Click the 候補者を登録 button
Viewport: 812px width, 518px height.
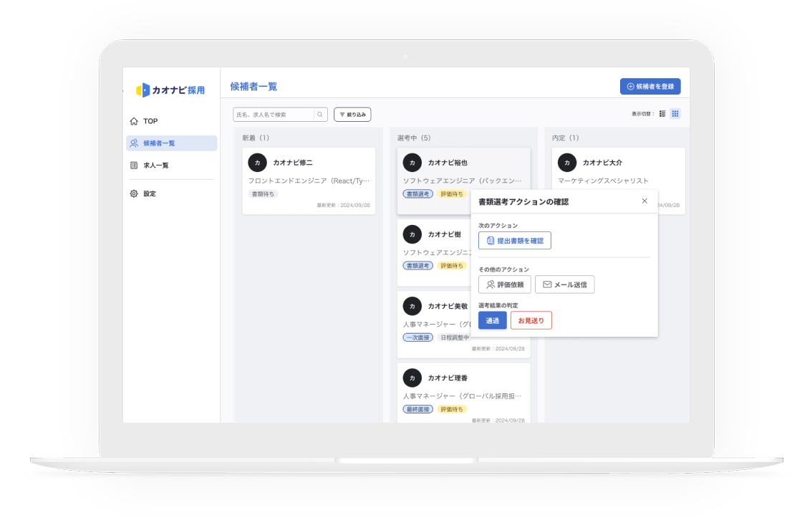point(649,87)
